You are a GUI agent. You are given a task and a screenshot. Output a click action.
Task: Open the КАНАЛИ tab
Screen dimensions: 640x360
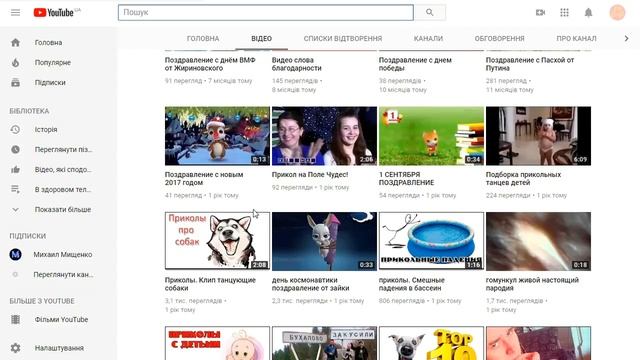[x=428, y=38]
